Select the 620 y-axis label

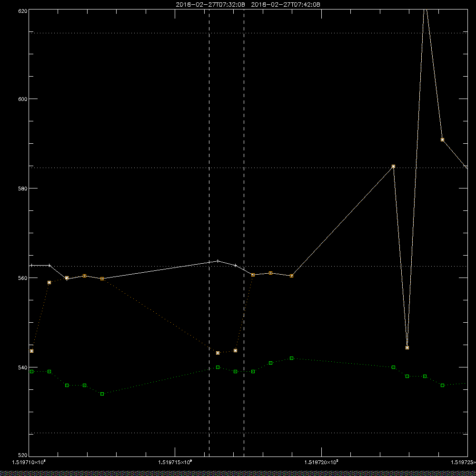click(23, 10)
